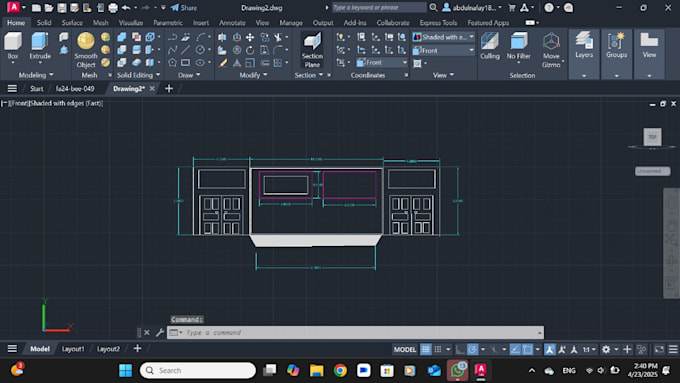Select the Box solid tool
Image resolution: width=680 pixels, height=383 pixels.
[13, 46]
